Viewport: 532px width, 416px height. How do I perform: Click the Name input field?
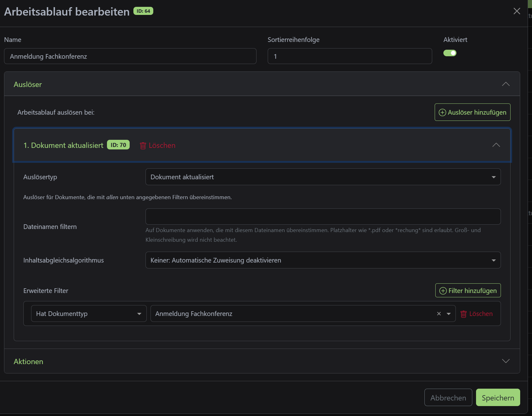point(130,56)
